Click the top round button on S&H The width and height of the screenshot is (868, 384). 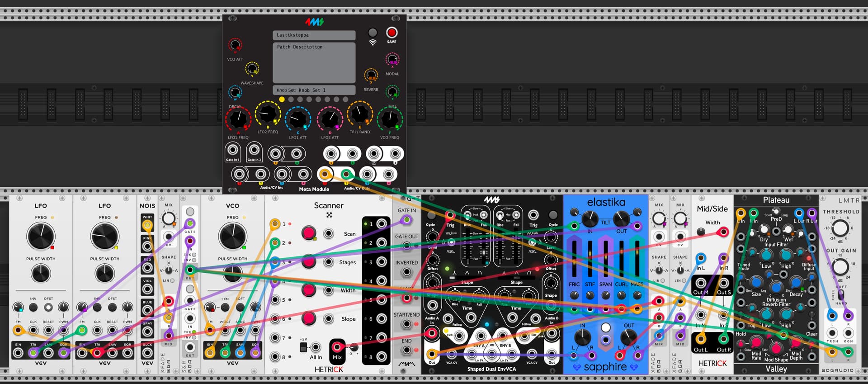pyautogui.click(x=190, y=212)
